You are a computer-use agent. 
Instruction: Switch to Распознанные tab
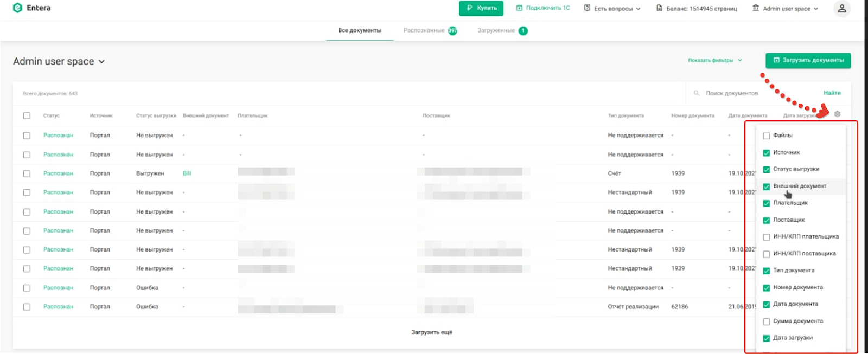424,30
